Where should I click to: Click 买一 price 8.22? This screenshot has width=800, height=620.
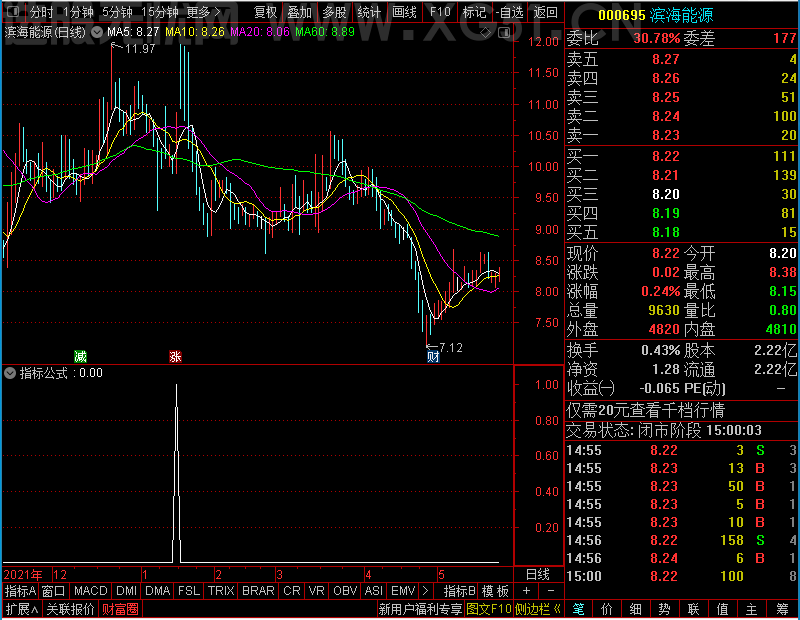pos(666,156)
